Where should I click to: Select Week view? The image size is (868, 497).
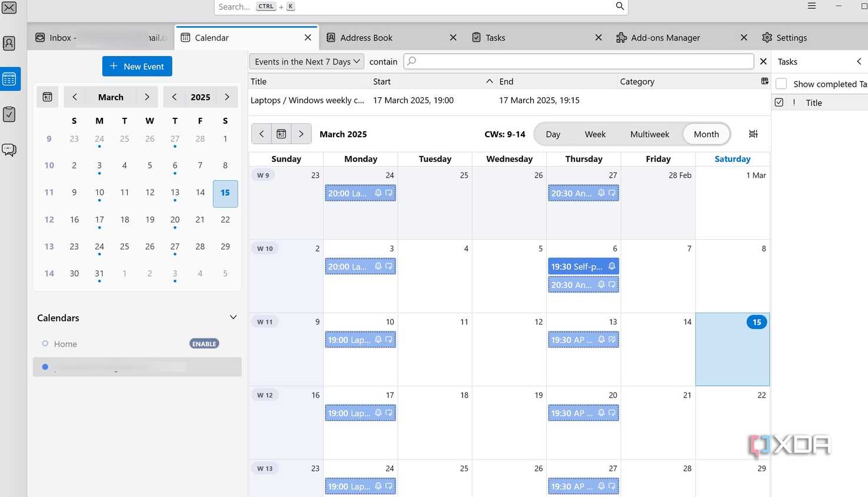click(x=595, y=134)
